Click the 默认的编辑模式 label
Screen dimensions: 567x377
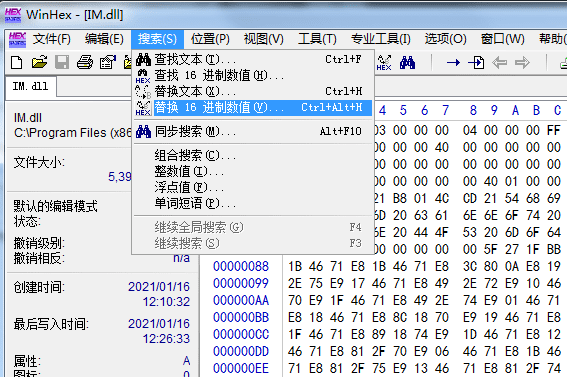[55, 206]
